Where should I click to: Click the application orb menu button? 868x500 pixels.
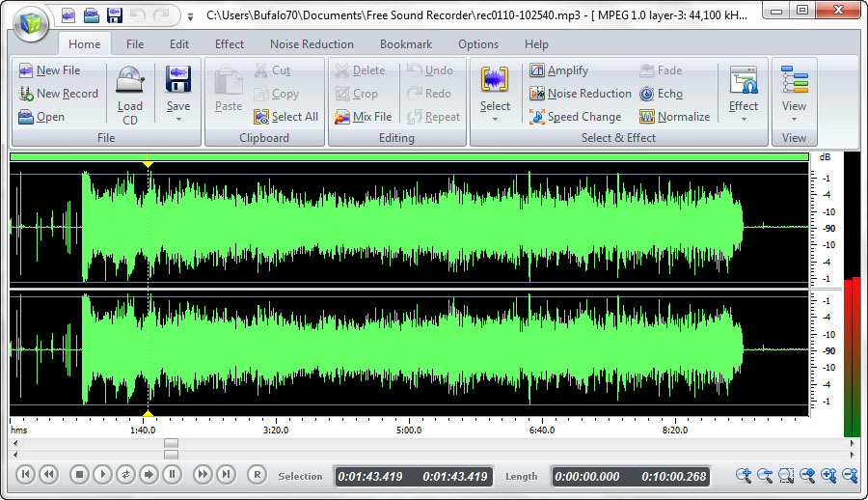click(31, 24)
